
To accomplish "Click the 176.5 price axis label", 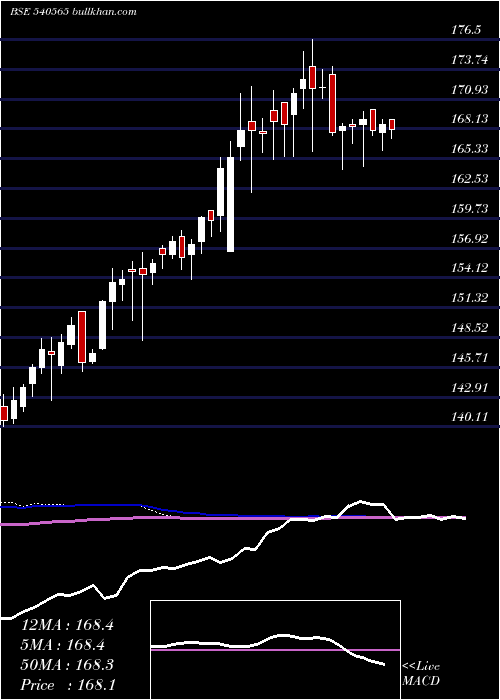I will [x=467, y=30].
